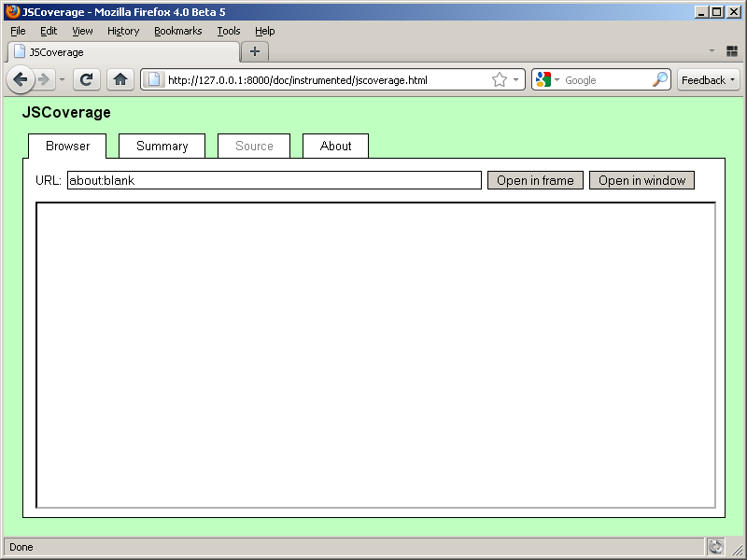Click the search magnifier icon
Screen dimensions: 747x560
coord(660,79)
